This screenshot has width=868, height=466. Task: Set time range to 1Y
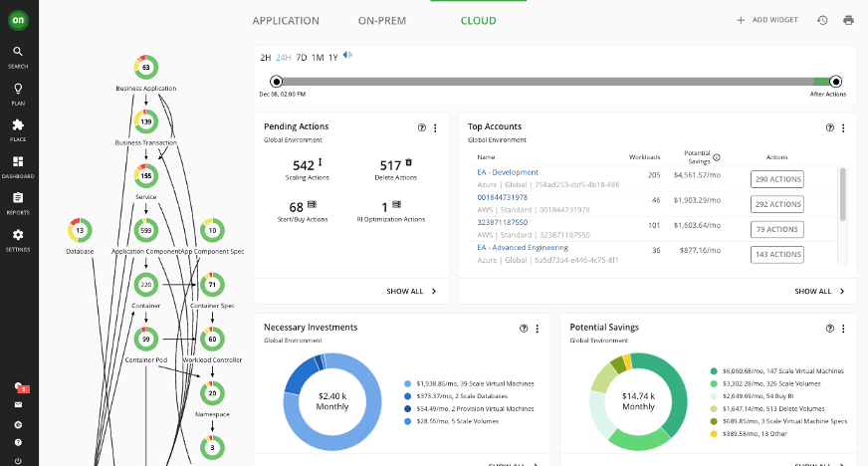(x=333, y=58)
